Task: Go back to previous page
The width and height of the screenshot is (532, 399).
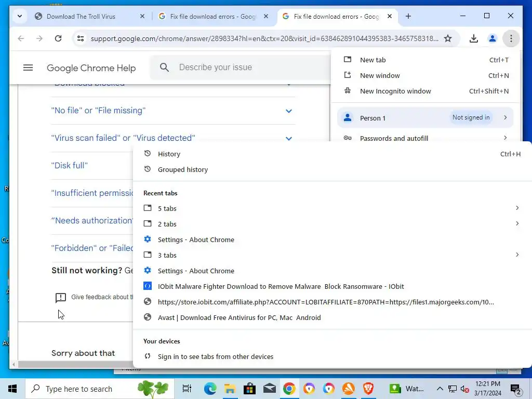Action: pos(21,38)
